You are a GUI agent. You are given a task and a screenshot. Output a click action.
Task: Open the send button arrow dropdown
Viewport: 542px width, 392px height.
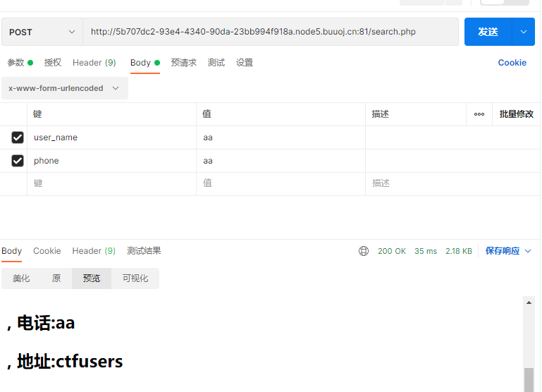click(x=523, y=32)
